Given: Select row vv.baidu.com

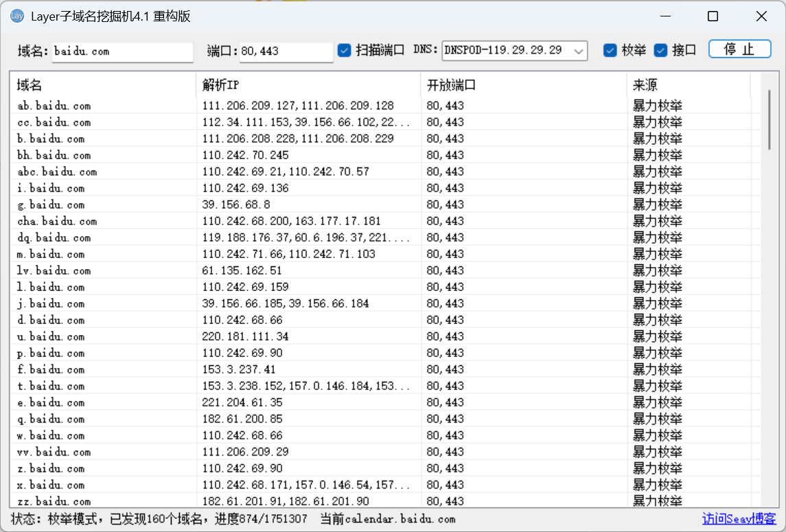Looking at the screenshot, I should [x=385, y=452].
